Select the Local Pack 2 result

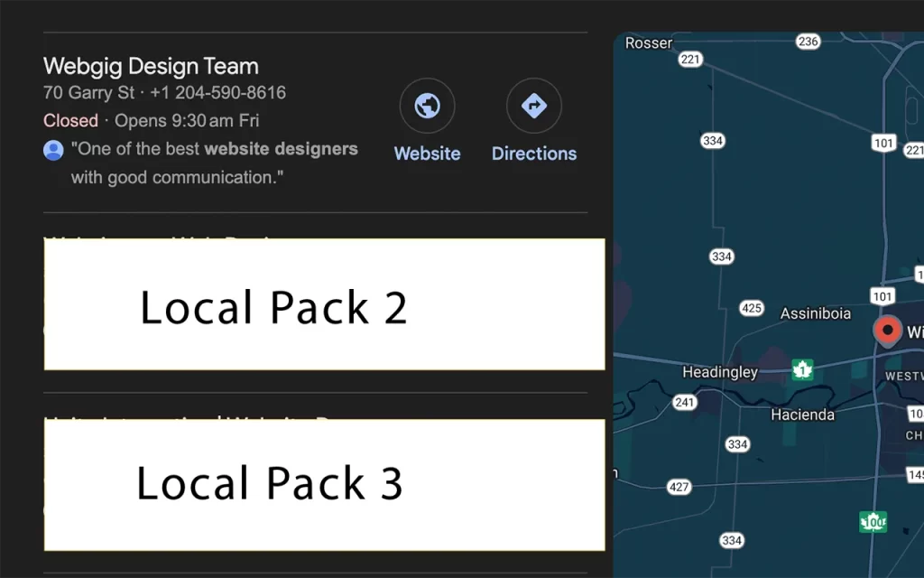click(323, 304)
